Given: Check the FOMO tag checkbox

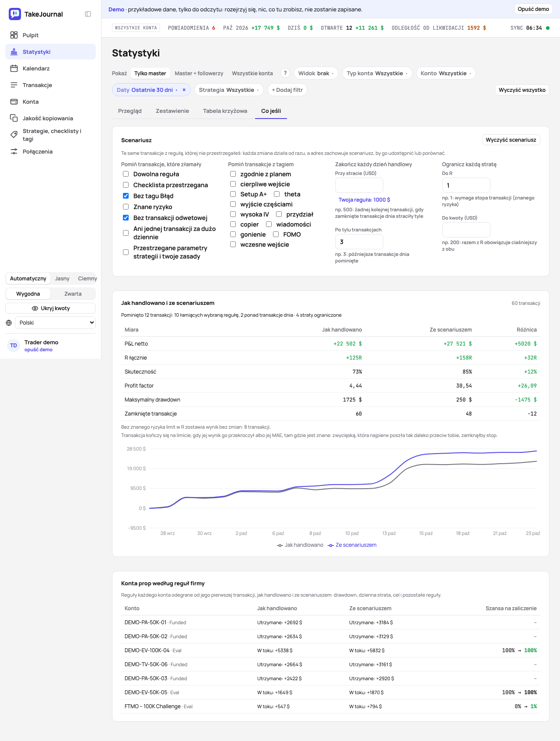Looking at the screenshot, I should (276, 234).
